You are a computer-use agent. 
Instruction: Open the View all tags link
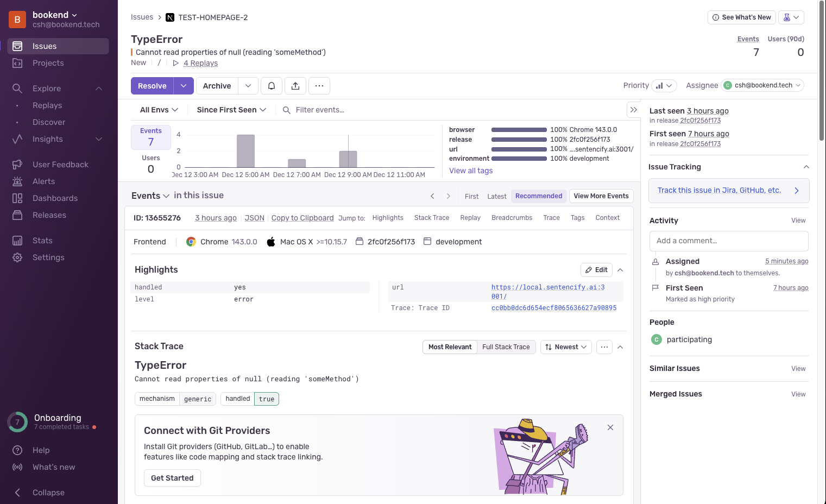[471, 171]
